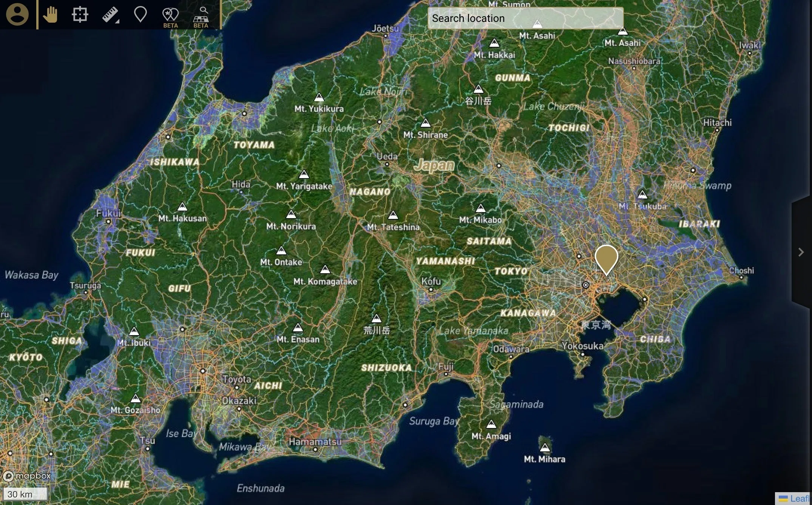Click the SAITAMA prefecture label
The width and height of the screenshot is (812, 505).
click(489, 241)
